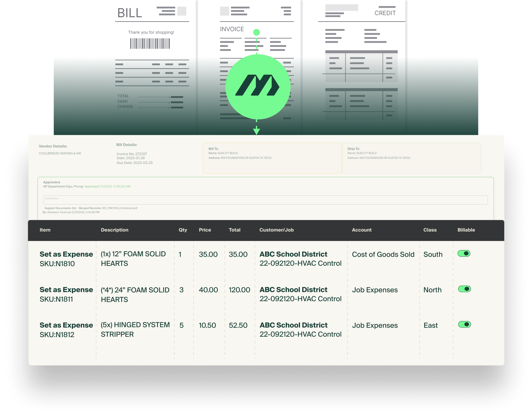Open ABC School District link in first row
532x416 pixels.
pos(293,254)
